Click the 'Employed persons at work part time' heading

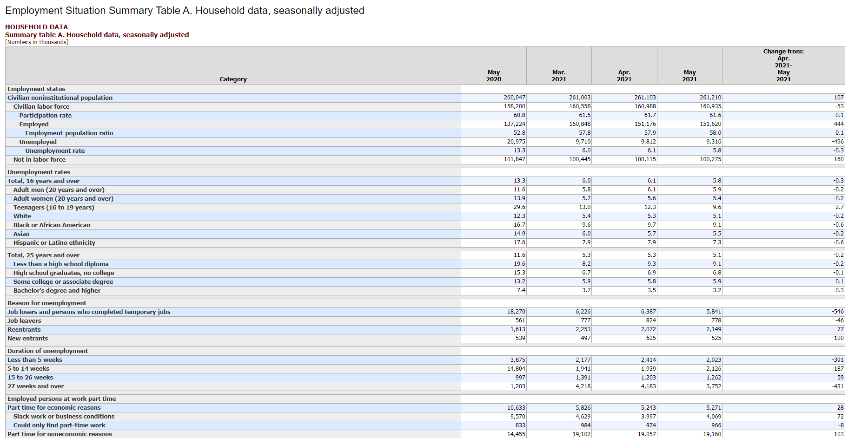[62, 399]
